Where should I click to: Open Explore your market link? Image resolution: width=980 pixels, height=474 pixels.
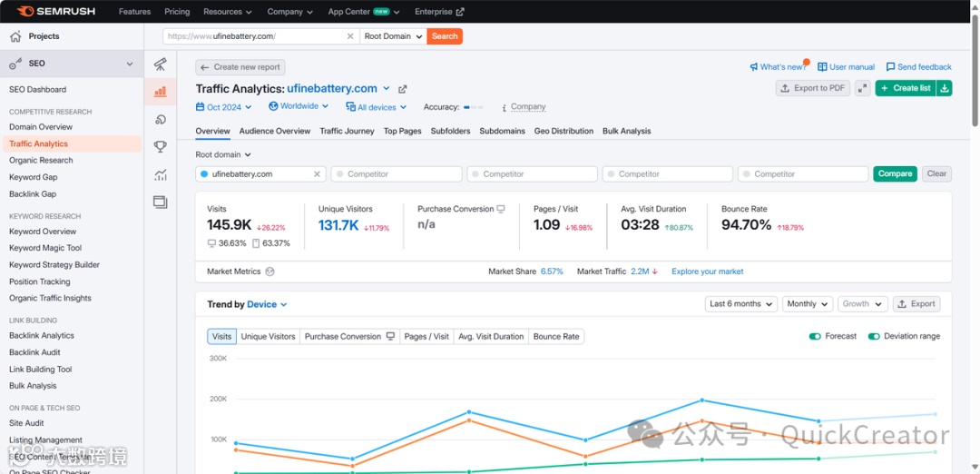[x=708, y=272]
